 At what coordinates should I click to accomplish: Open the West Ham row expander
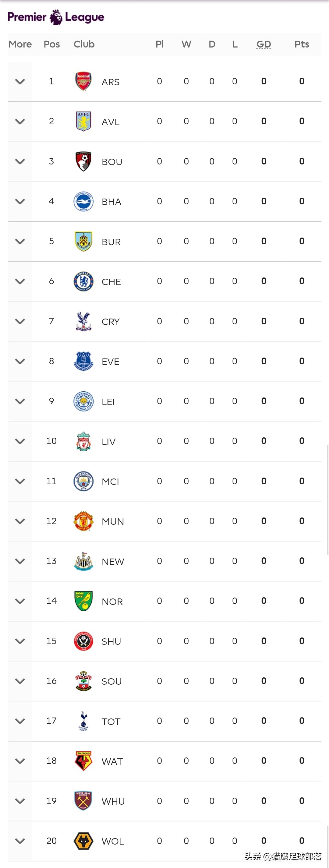pyautogui.click(x=20, y=801)
